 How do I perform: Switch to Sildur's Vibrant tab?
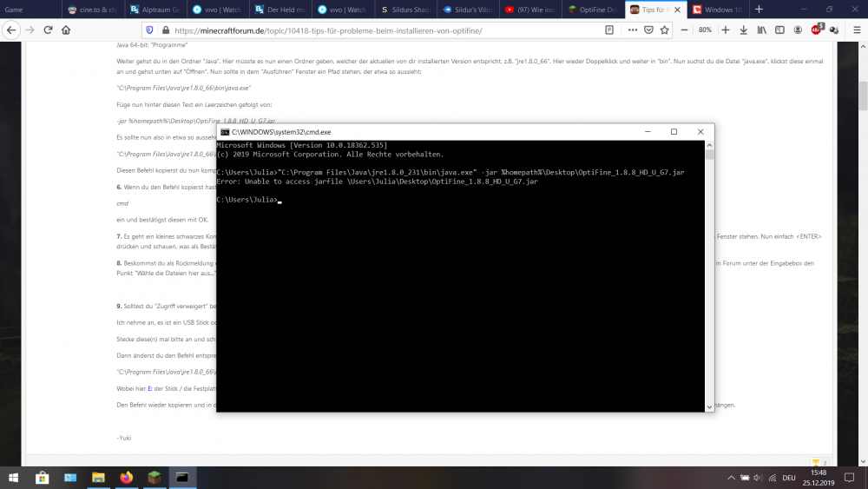point(468,10)
